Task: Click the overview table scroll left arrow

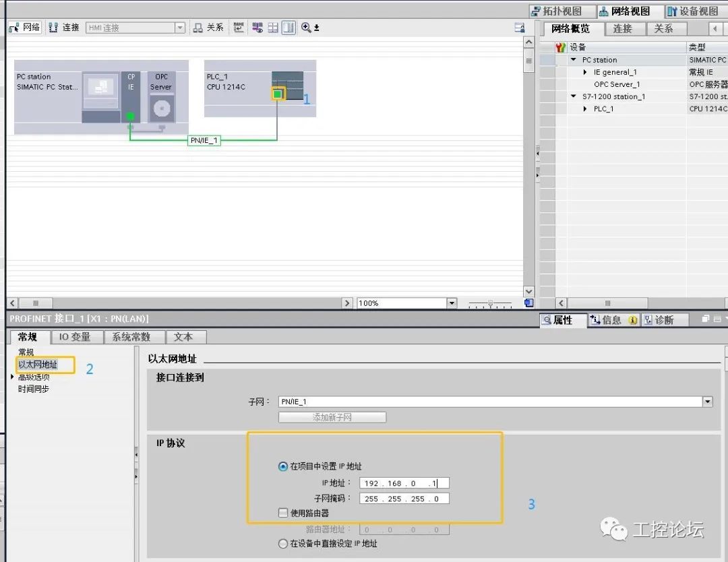Action: click(x=561, y=303)
